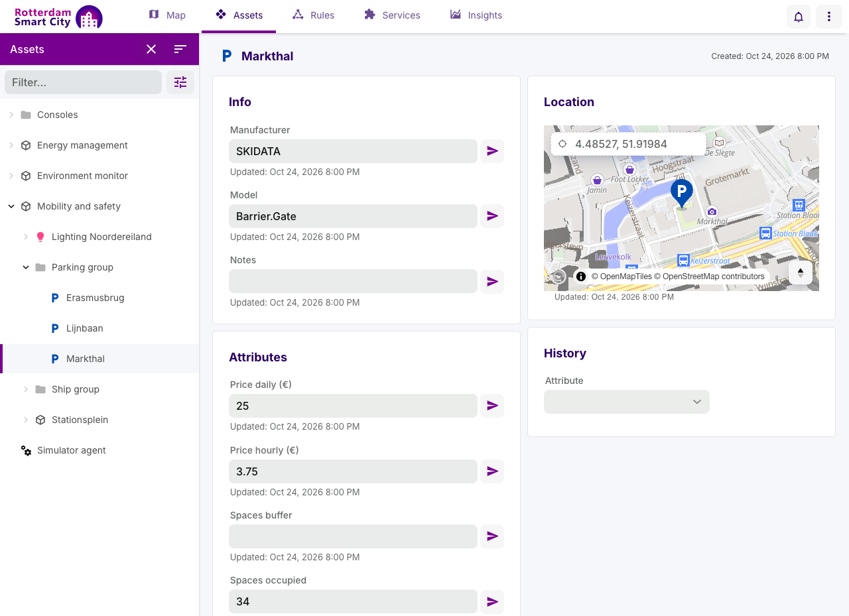
Task: Expand Lighting Noordereiland
Action: click(x=26, y=237)
